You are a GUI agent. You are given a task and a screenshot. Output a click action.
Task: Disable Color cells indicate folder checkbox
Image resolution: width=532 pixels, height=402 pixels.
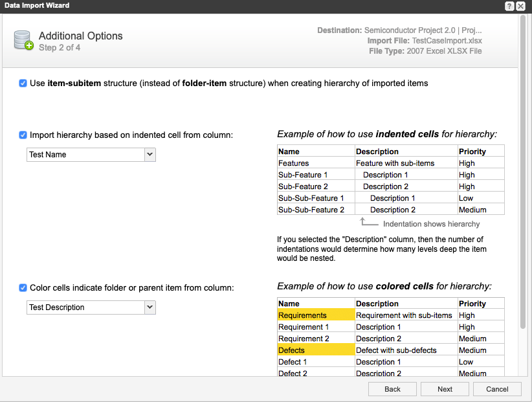point(23,287)
